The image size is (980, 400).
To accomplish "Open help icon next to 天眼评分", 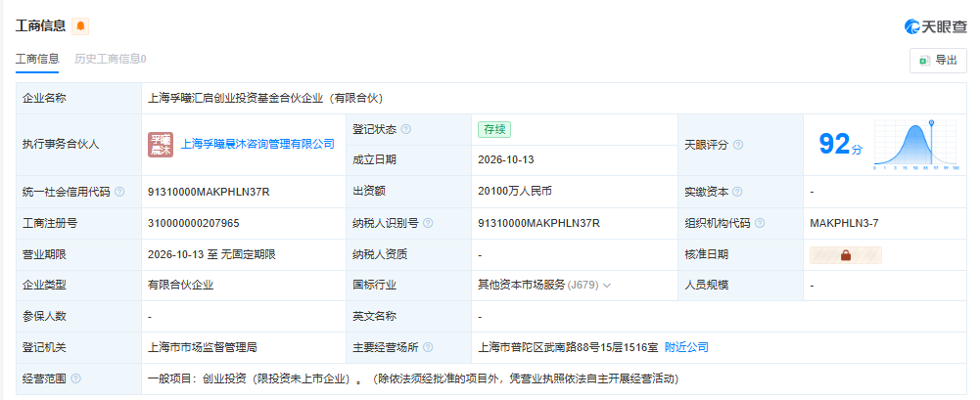I will pyautogui.click(x=737, y=145).
